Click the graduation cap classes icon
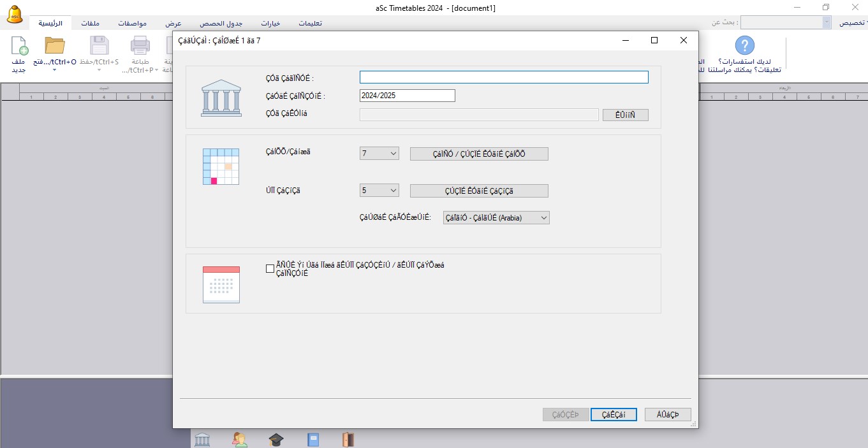868x448 pixels. [276, 439]
